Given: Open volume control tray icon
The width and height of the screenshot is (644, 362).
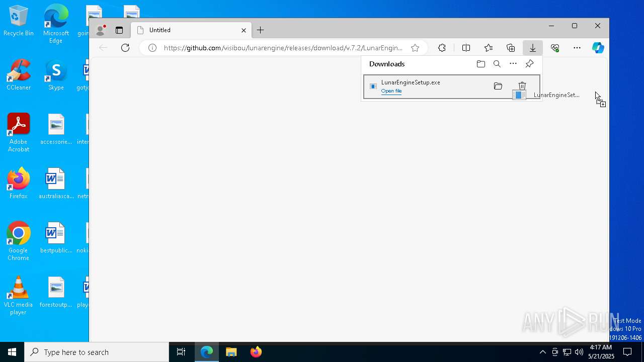Looking at the screenshot, I should [579, 352].
